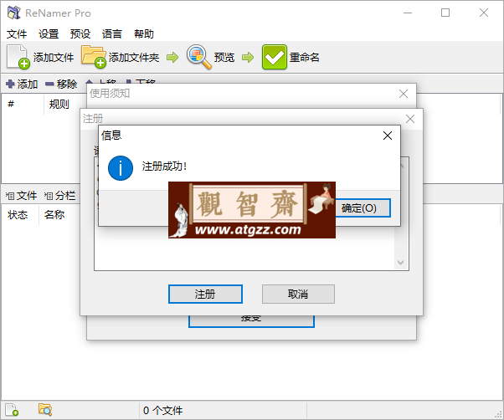
Task: Open the 预设 menu
Action: pos(80,33)
